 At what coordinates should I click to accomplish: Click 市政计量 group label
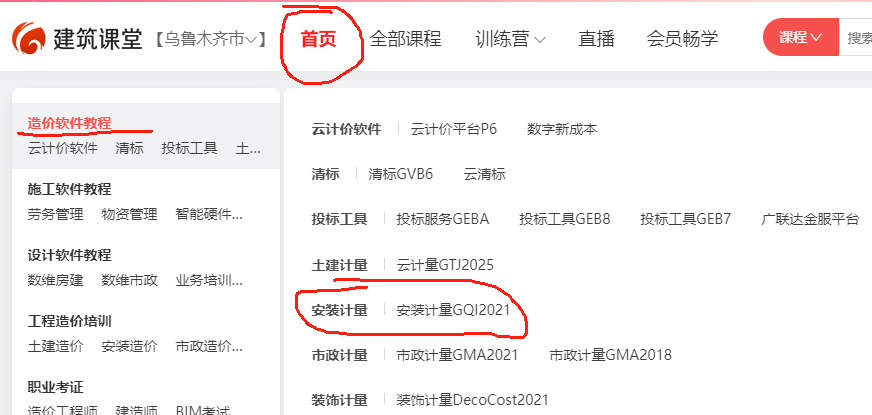click(339, 355)
